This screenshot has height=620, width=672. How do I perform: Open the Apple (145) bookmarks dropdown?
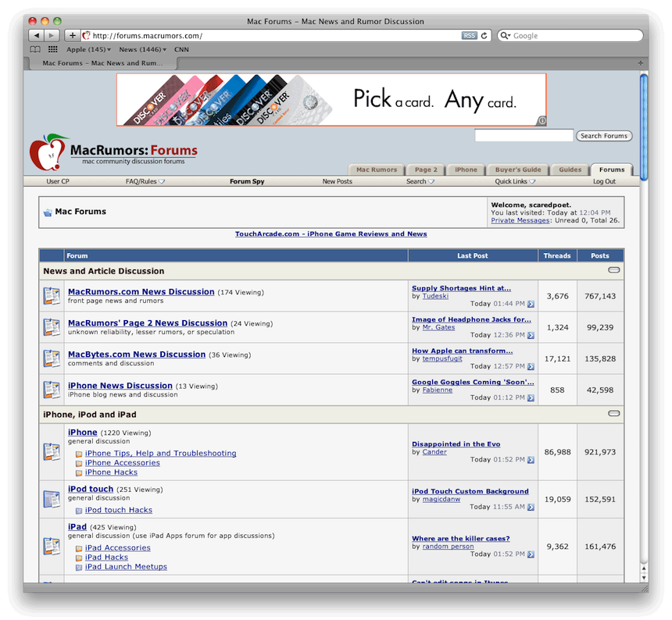point(89,49)
